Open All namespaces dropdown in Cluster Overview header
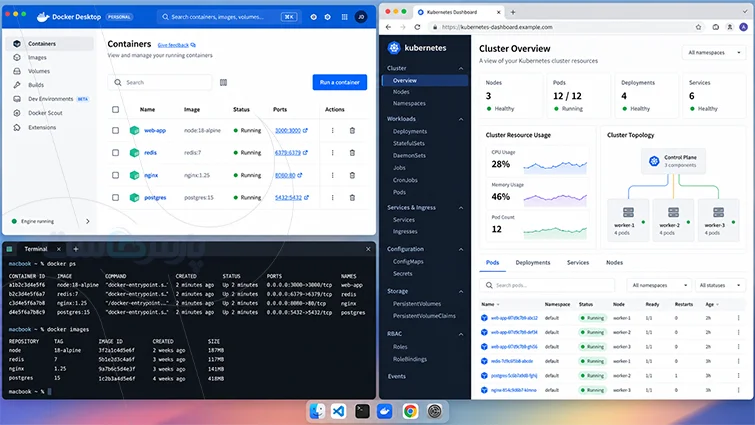The width and height of the screenshot is (755, 425). (714, 52)
